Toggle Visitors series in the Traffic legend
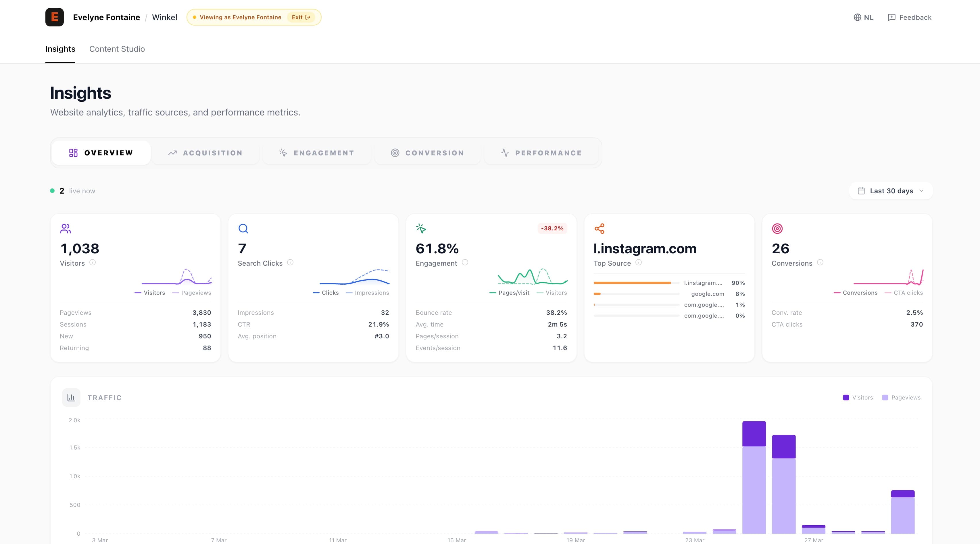980x544 pixels. 858,397
